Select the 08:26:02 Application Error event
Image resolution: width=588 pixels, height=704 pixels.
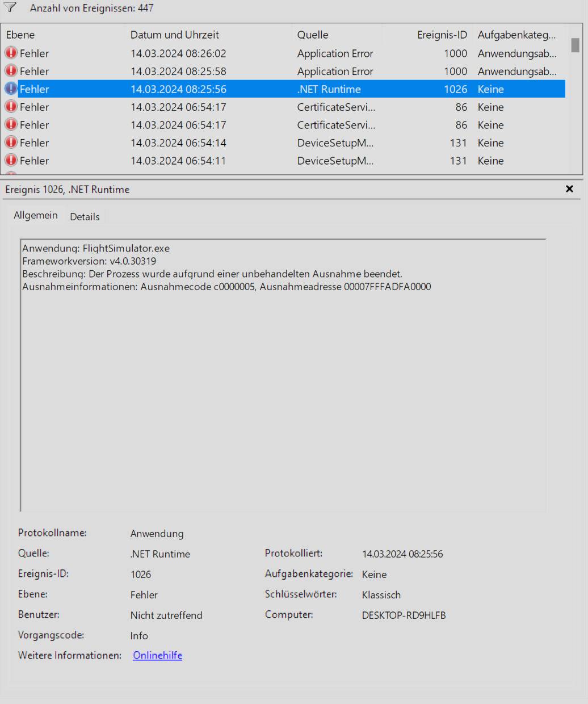click(284, 53)
